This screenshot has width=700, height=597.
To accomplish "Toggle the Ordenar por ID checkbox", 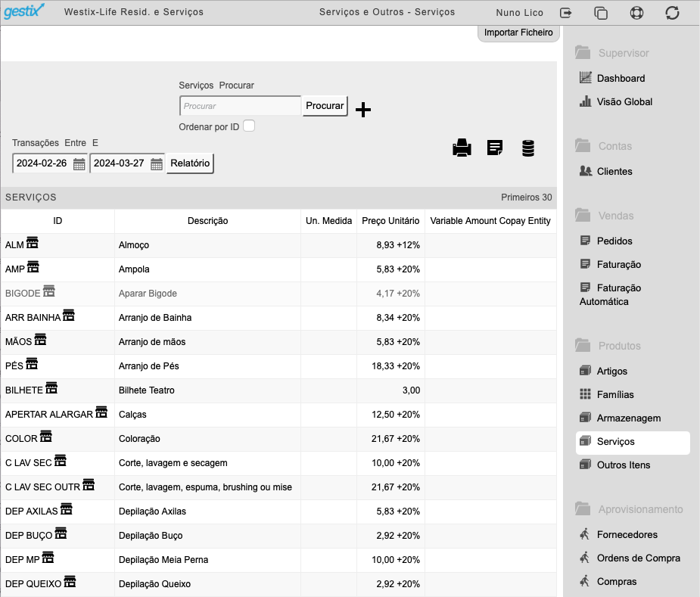I will point(249,126).
